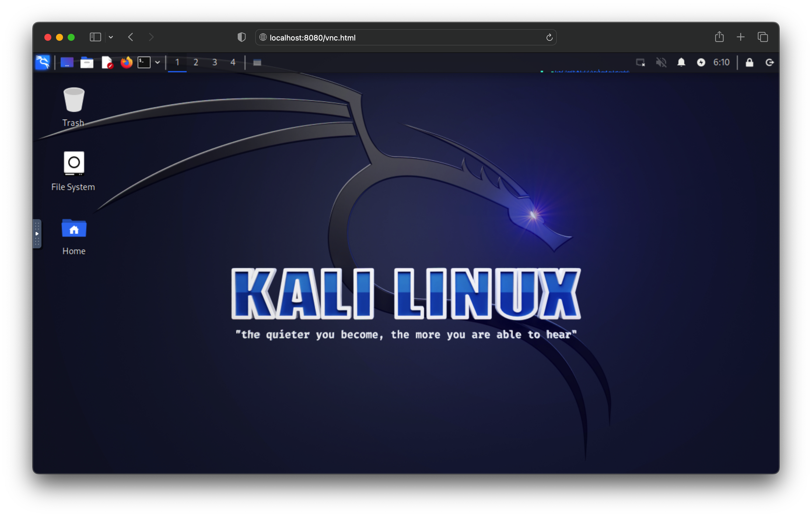Open the Kali applications menu
The height and width of the screenshot is (517, 812).
pos(43,62)
